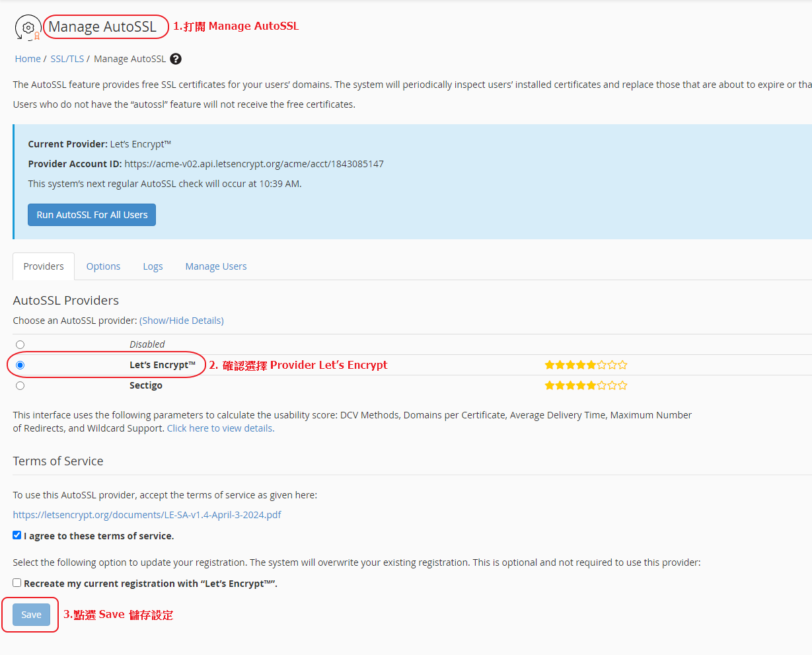Select the Let's Encrypt radio button
812x655 pixels.
point(20,365)
